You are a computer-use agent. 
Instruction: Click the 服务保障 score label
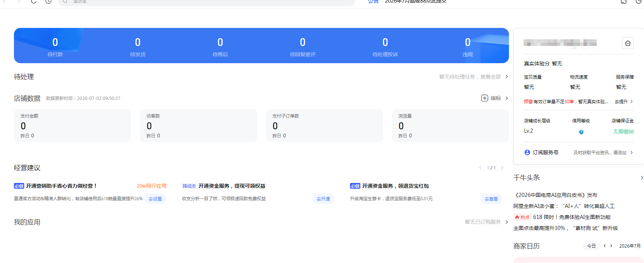click(625, 77)
